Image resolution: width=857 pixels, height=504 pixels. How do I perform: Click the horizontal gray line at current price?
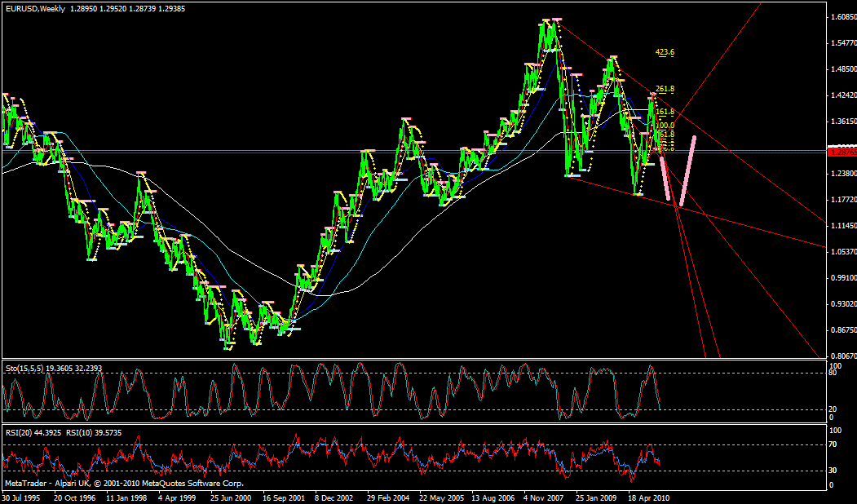point(408,150)
